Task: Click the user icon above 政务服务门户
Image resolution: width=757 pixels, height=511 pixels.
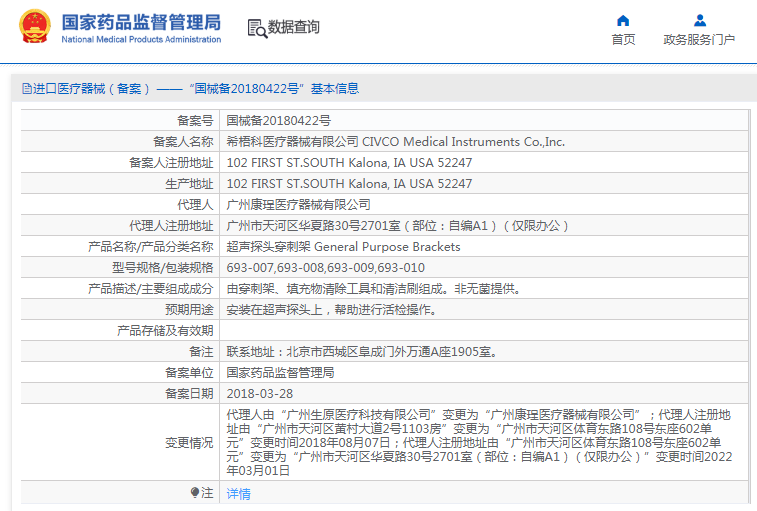Action: click(700, 20)
